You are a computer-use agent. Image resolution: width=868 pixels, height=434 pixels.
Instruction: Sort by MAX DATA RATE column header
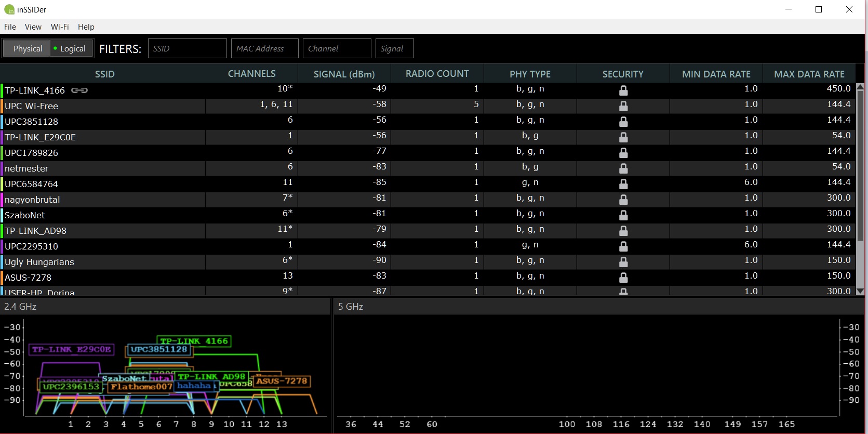pos(809,74)
